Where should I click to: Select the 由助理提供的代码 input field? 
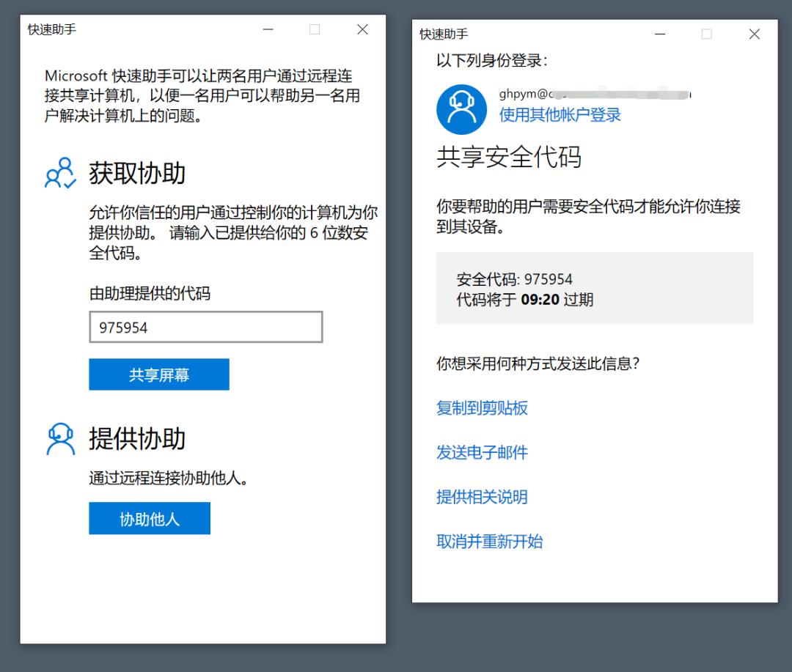[x=205, y=326]
